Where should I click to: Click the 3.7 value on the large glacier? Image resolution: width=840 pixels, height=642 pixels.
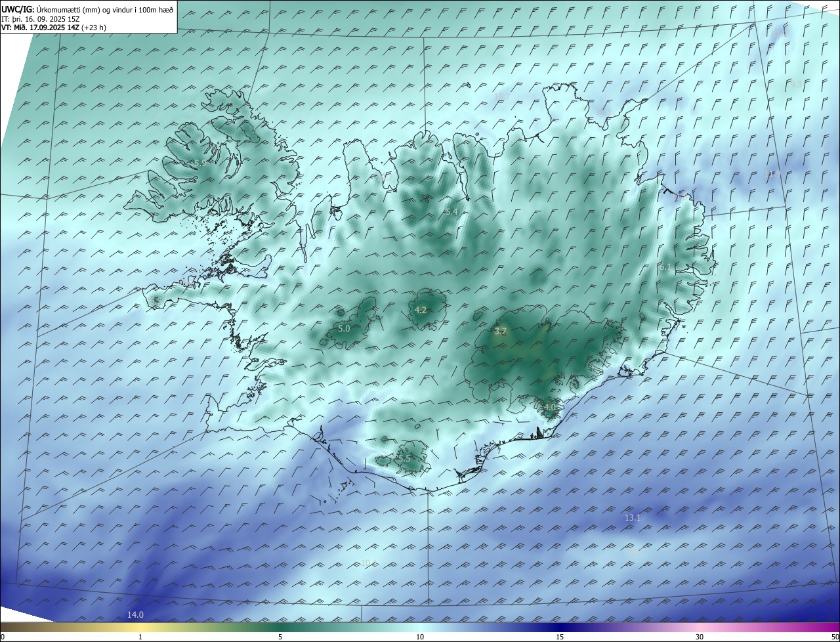(x=500, y=332)
